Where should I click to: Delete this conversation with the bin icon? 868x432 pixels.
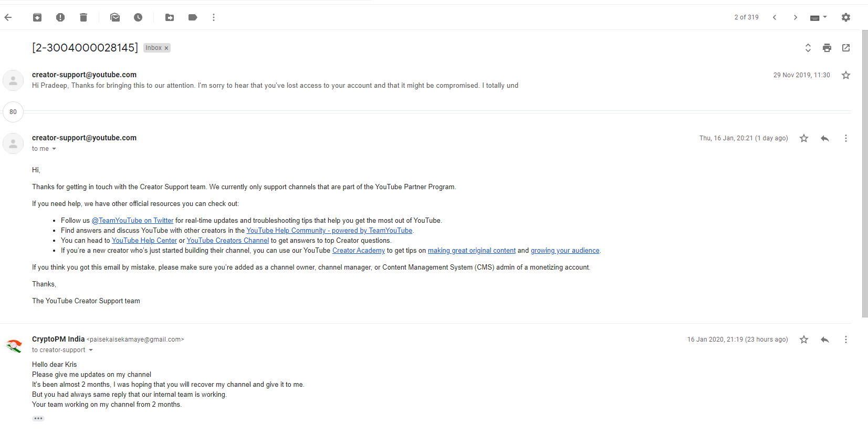tap(83, 17)
